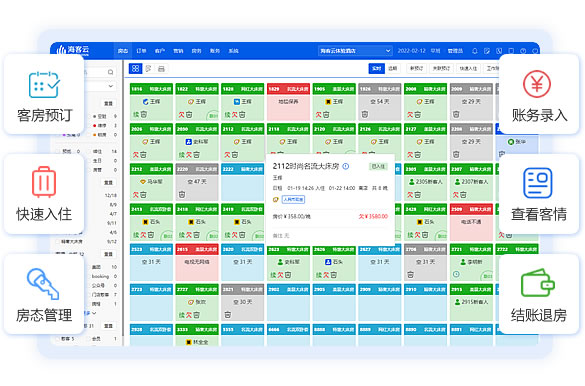Open the 订单 menu in top bar

141,51
